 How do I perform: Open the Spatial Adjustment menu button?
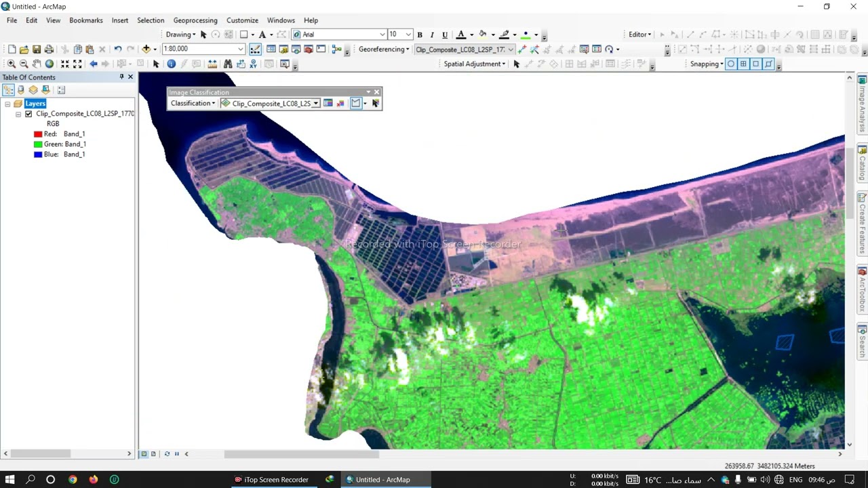pos(475,64)
